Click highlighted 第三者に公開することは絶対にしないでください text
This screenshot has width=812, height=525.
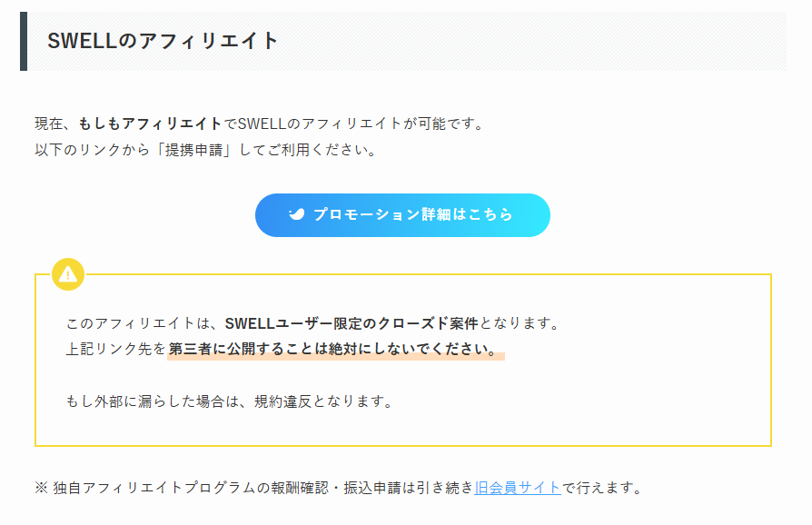pos(334,350)
